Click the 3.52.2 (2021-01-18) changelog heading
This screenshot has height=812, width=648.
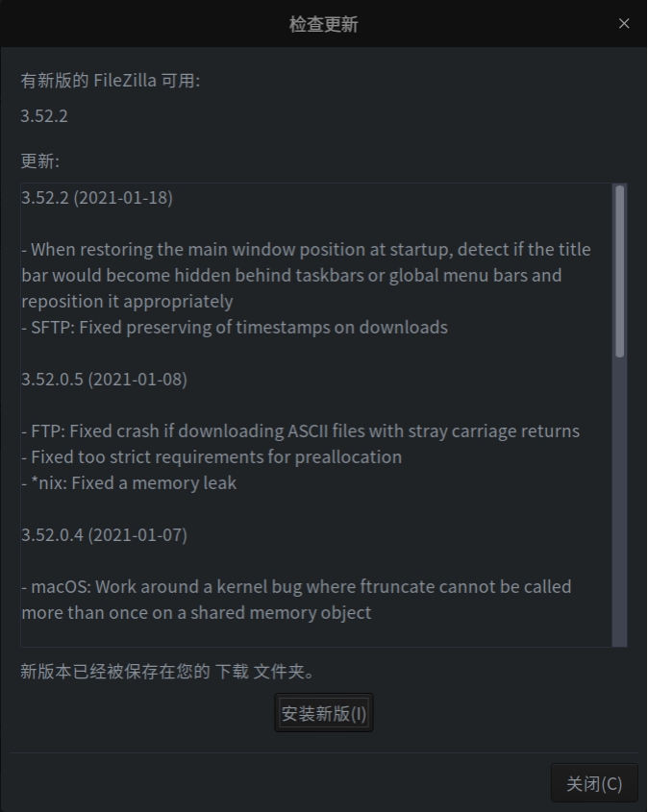(x=97, y=198)
